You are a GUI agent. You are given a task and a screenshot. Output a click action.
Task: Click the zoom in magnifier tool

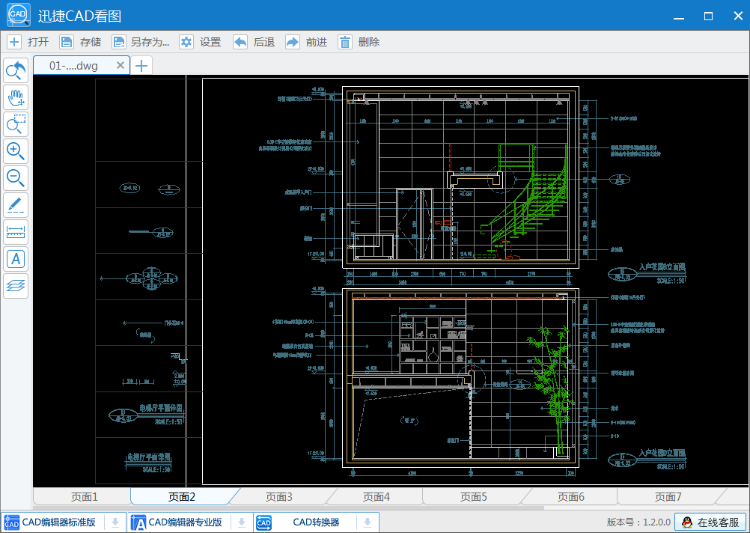point(16,151)
